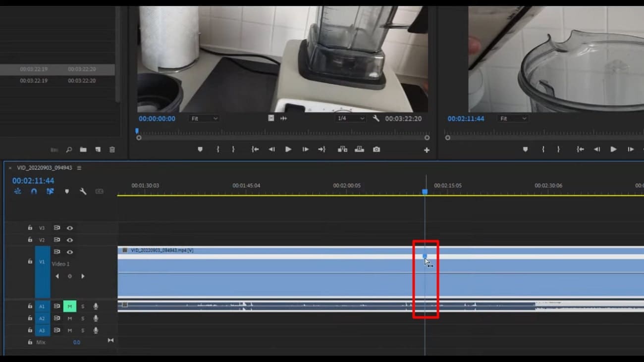The width and height of the screenshot is (644, 362).
Task: Open Source monitor Fit zoom dropdown
Action: point(204,118)
